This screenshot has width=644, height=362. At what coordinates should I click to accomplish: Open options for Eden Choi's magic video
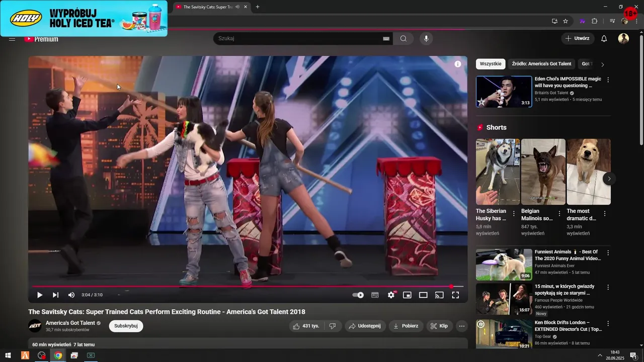click(608, 80)
